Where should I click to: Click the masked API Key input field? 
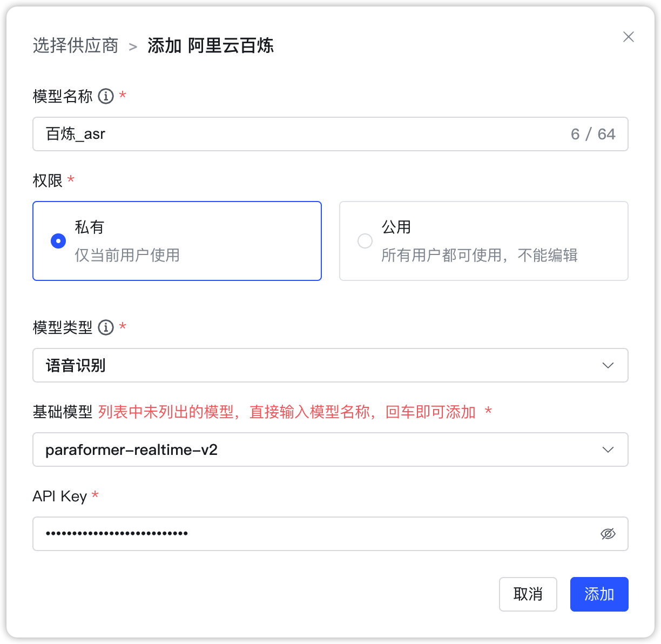click(x=270, y=534)
